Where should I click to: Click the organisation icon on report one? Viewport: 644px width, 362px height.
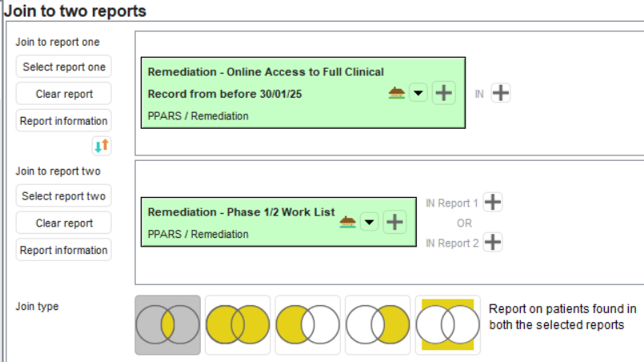tap(397, 93)
